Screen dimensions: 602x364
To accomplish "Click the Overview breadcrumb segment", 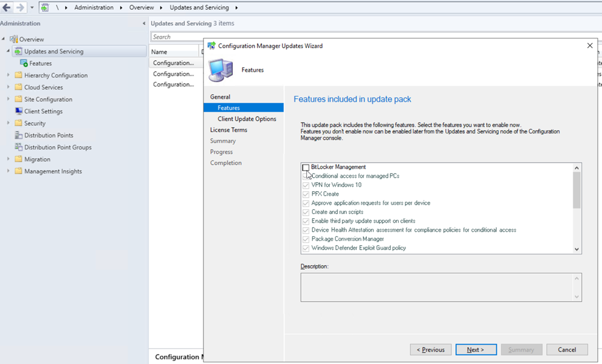I will tap(141, 8).
